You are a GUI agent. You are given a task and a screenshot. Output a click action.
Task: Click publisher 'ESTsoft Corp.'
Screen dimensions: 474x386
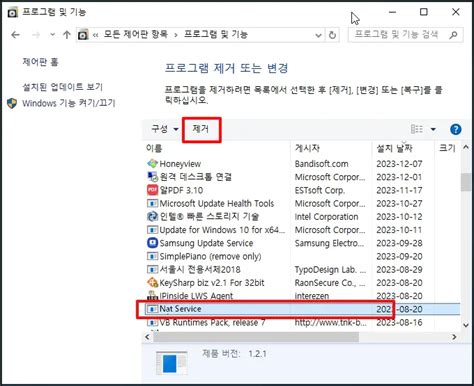click(320, 190)
